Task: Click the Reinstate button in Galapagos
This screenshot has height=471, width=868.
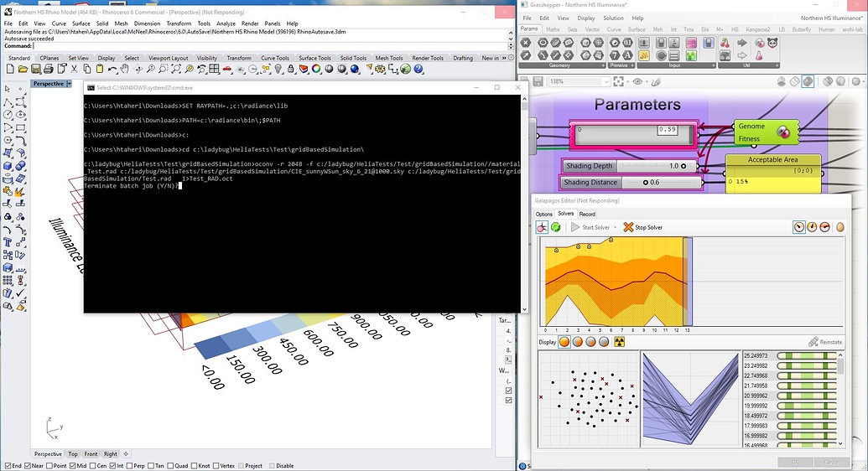Action: pyautogui.click(x=825, y=342)
